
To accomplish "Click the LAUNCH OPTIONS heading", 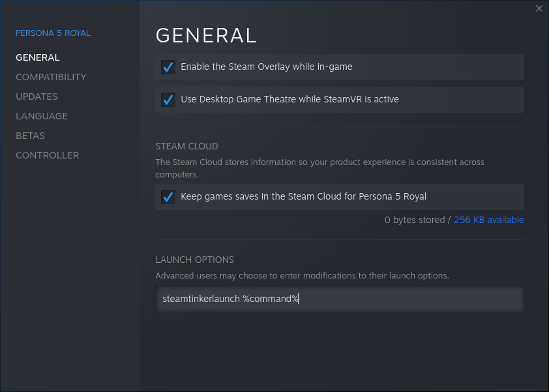I will [194, 260].
